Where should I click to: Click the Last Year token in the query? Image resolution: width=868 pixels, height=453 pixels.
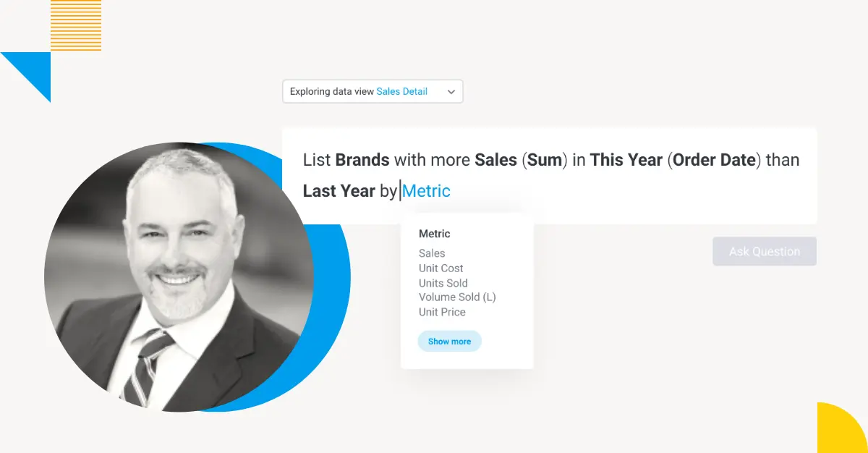(339, 191)
